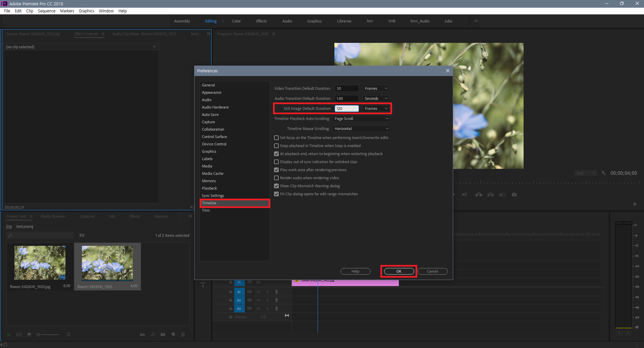
Task: Click Still Image Default Duration field
Action: [x=347, y=109]
